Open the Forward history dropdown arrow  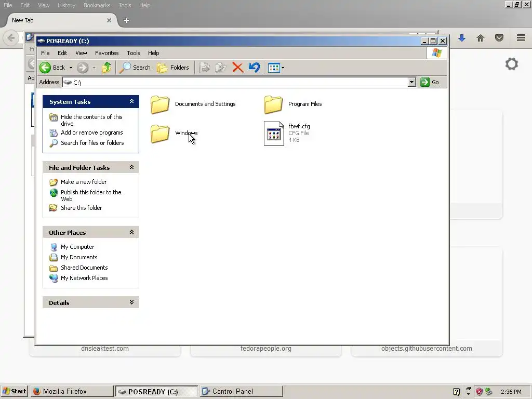[x=95, y=68]
